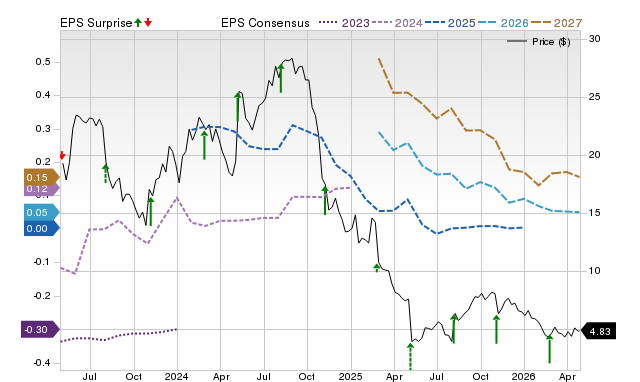Click the 2023 consensus legend entry
Image resolution: width=640 pixels, height=382 pixels.
344,23
